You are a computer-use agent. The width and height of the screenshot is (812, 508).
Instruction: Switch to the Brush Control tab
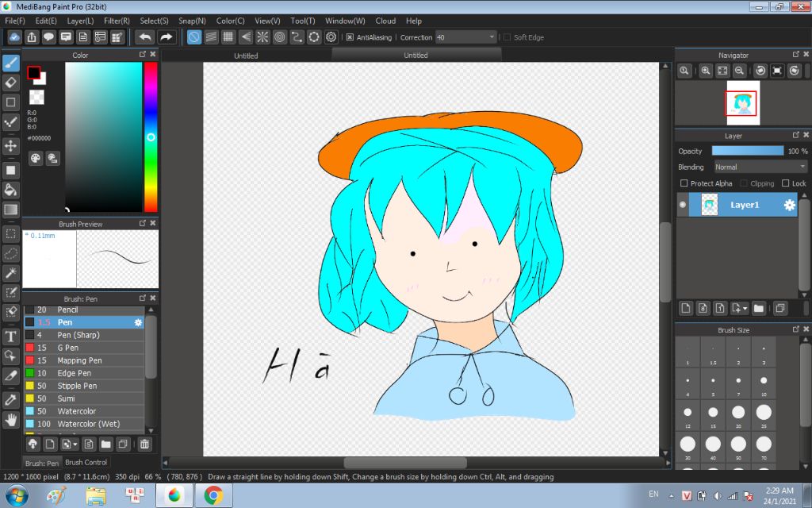coord(86,463)
